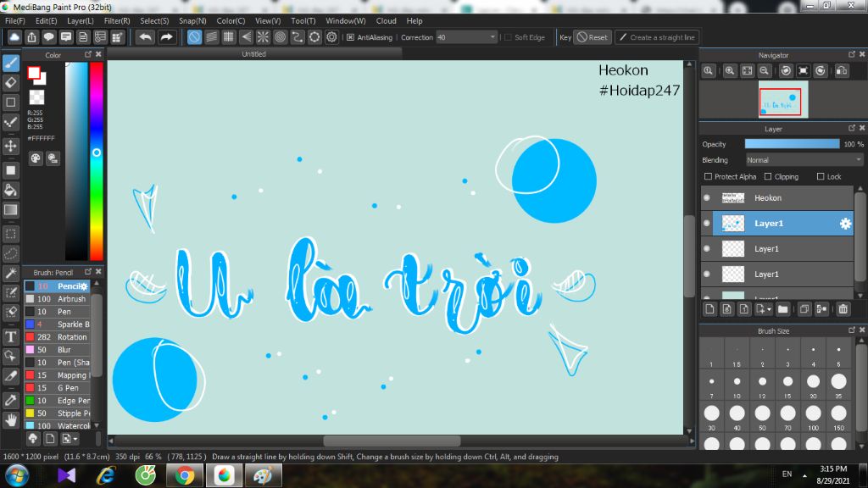The width and height of the screenshot is (868, 488).
Task: Choose G Pen from brush list
Action: 57,388
